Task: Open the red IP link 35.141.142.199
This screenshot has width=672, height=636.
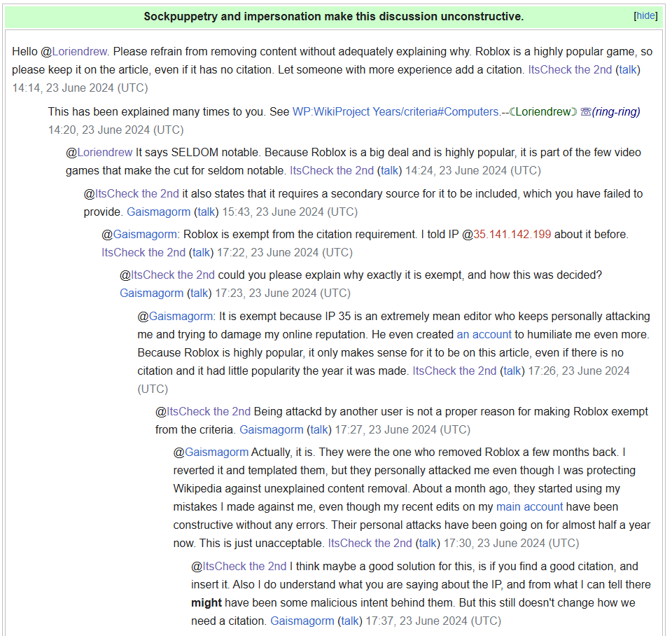Action: [x=512, y=235]
